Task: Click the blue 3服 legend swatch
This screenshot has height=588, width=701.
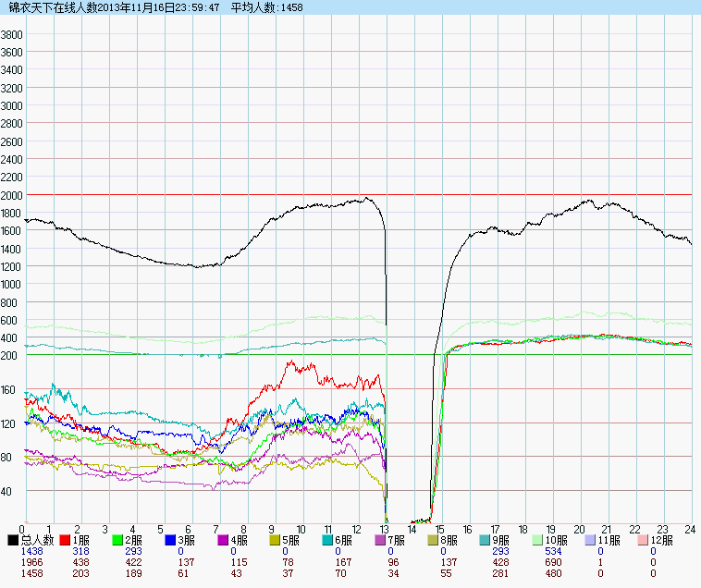Action: (171, 539)
